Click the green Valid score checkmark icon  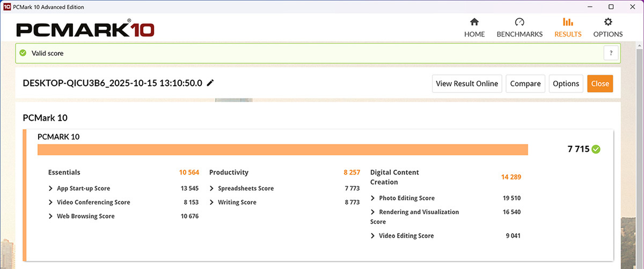(23, 53)
